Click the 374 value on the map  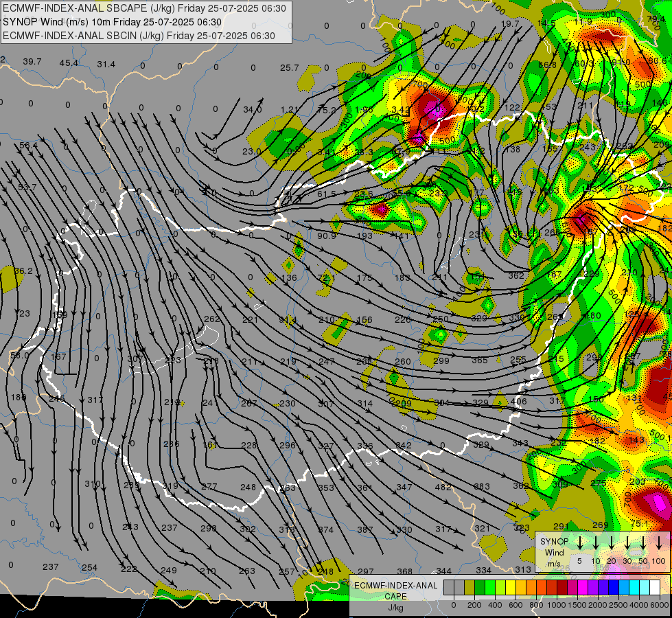[326, 529]
